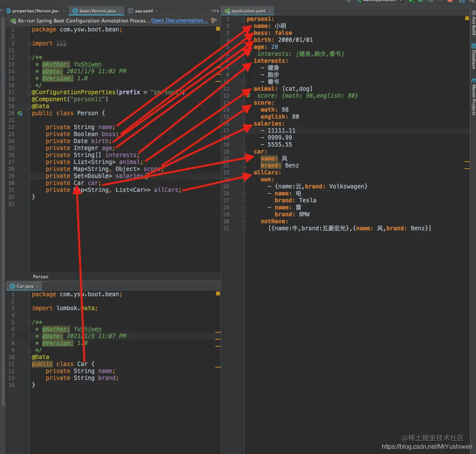Click the @Component("person11") annotation line
Viewport: 476px width, 454px height.
[x=70, y=99]
